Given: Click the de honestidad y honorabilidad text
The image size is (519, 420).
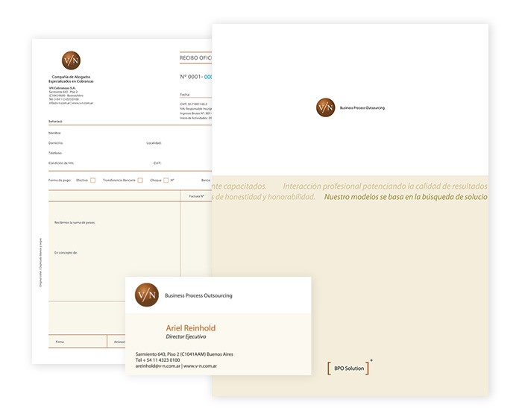Looking at the screenshot, I should (x=264, y=197).
